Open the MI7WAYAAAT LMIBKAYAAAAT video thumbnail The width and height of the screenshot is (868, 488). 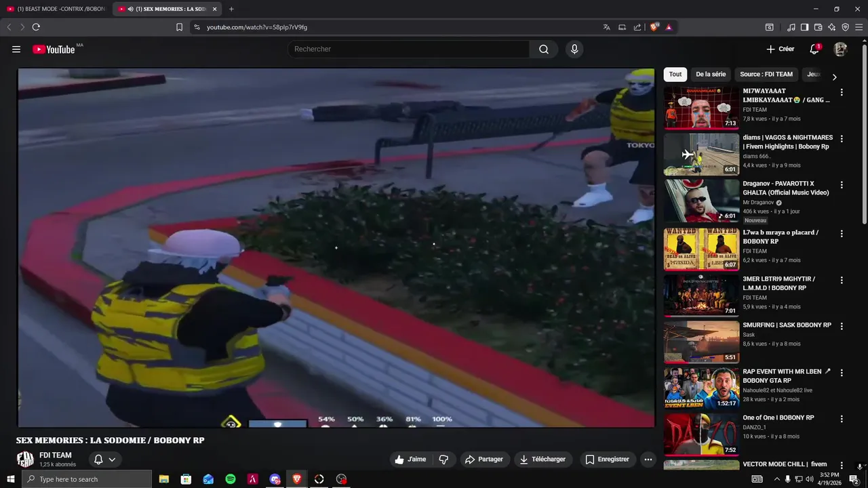point(701,108)
